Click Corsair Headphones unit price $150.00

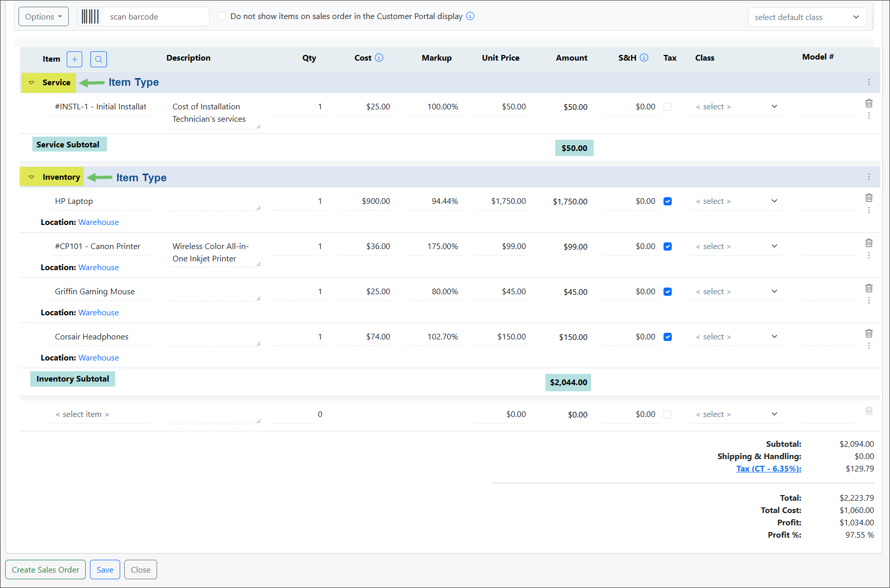coord(502,337)
